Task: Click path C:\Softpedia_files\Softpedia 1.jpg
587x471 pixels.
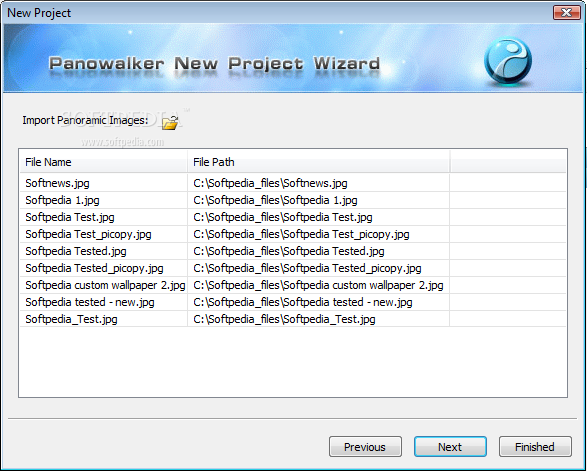Action: click(x=275, y=200)
